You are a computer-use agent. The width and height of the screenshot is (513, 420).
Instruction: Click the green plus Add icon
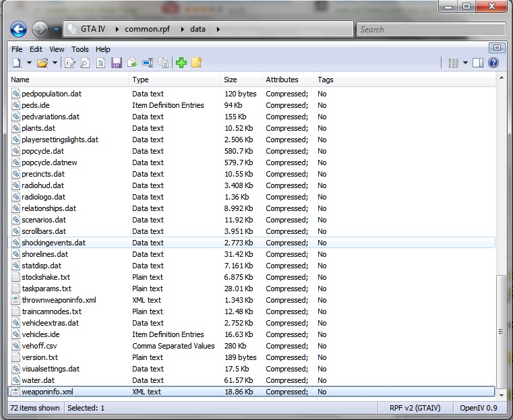(181, 63)
